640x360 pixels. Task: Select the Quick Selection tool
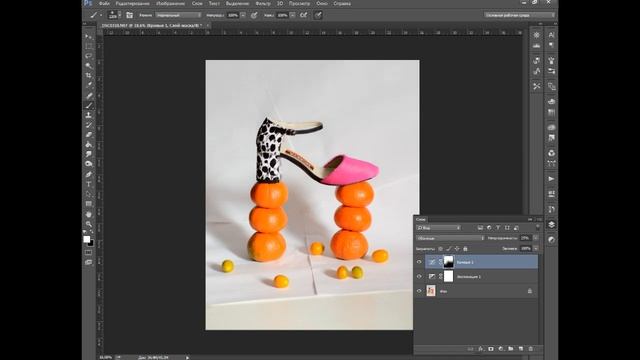coord(88,66)
